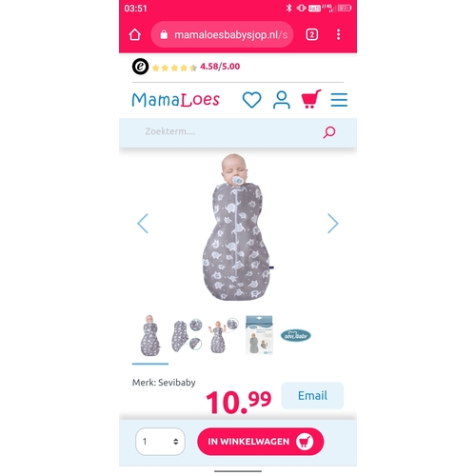Open the browser tab switcher showing 2

[311, 34]
